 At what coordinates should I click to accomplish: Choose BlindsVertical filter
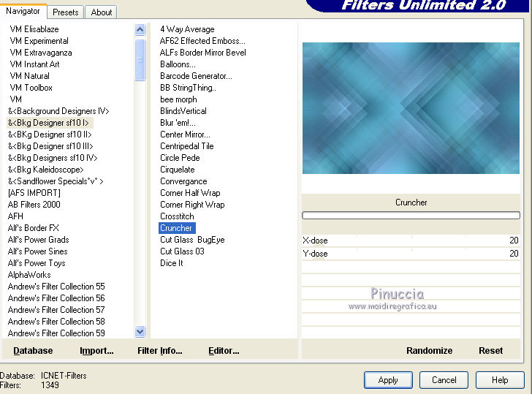(x=183, y=111)
